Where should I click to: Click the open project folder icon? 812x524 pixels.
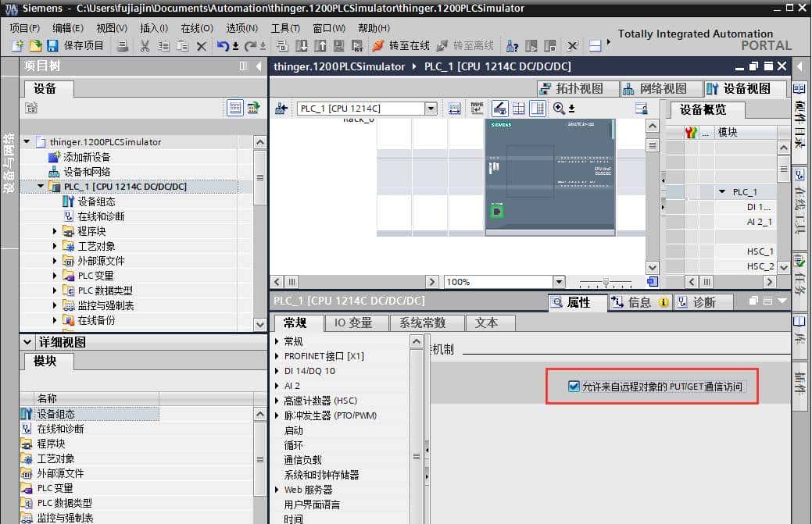[35, 46]
